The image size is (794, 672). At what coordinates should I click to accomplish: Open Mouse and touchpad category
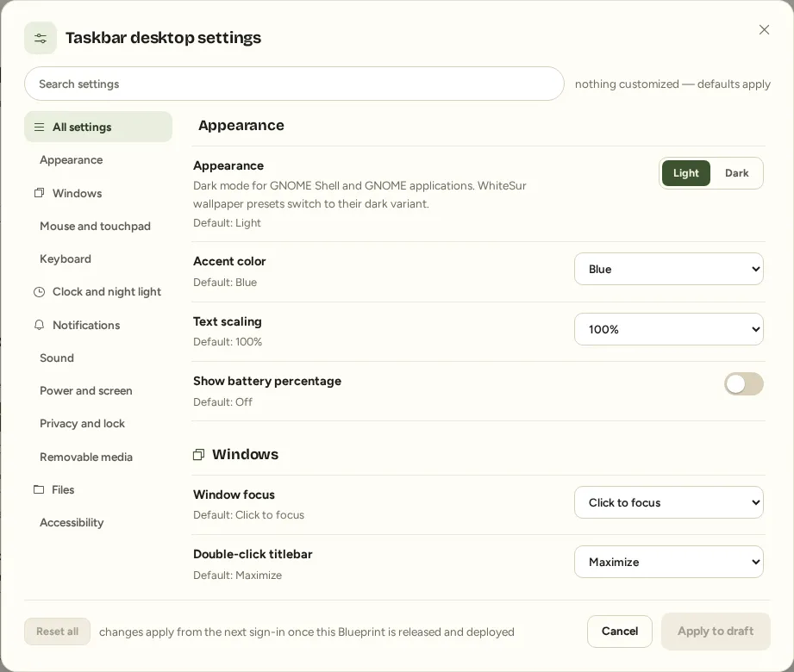(x=98, y=227)
